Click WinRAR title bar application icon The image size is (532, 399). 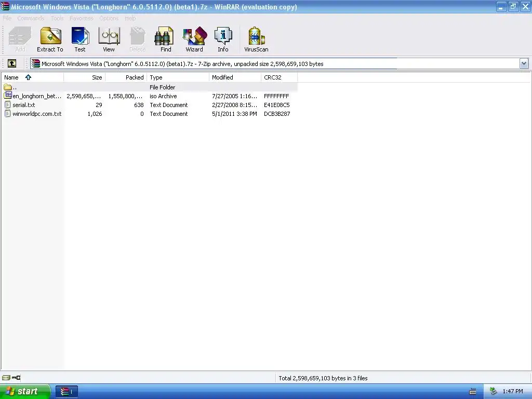(5, 6)
